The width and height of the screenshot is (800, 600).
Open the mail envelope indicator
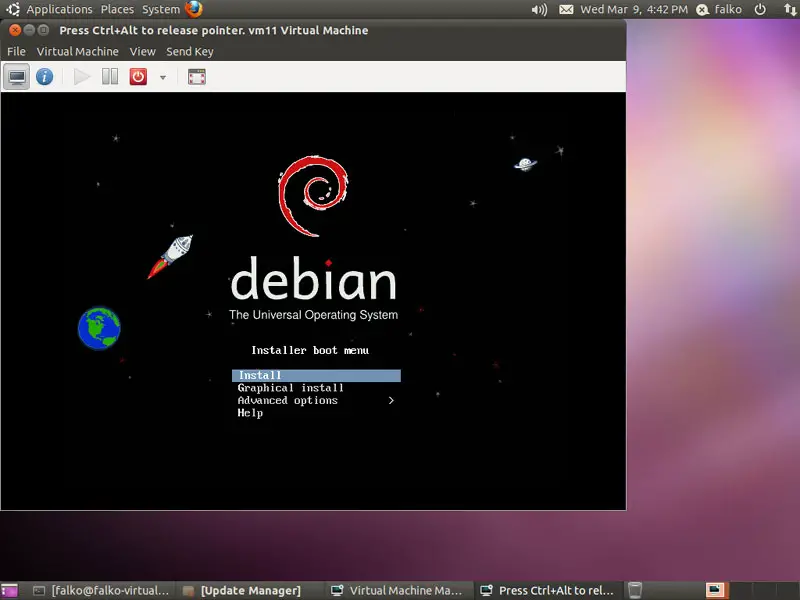[x=566, y=9]
